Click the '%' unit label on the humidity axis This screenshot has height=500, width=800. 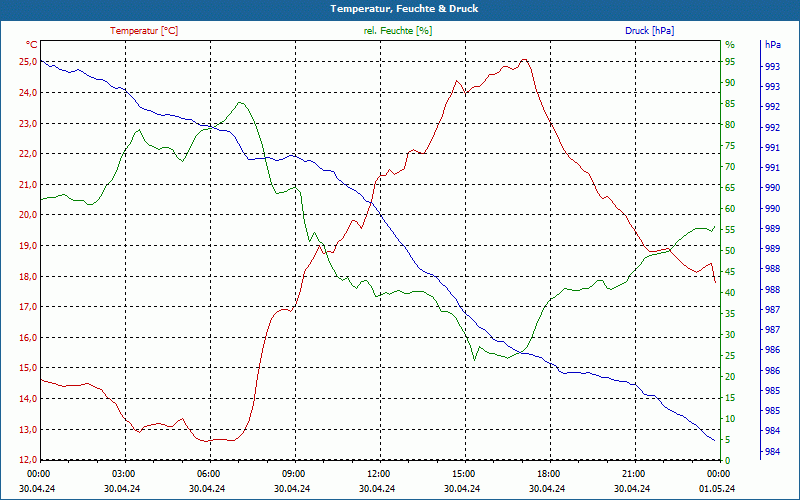click(x=730, y=45)
